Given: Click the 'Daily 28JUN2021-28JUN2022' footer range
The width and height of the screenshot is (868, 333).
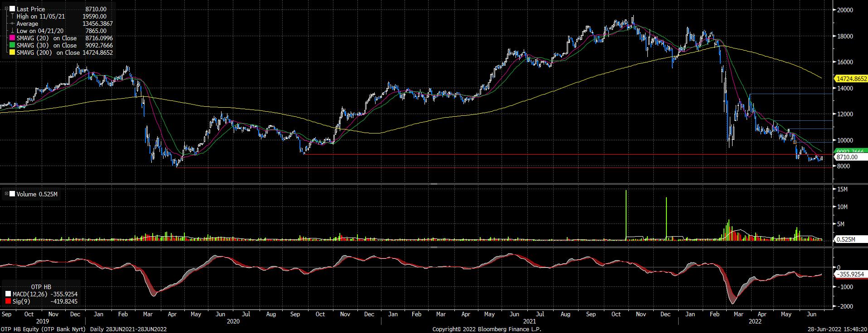Looking at the screenshot, I should (128, 329).
